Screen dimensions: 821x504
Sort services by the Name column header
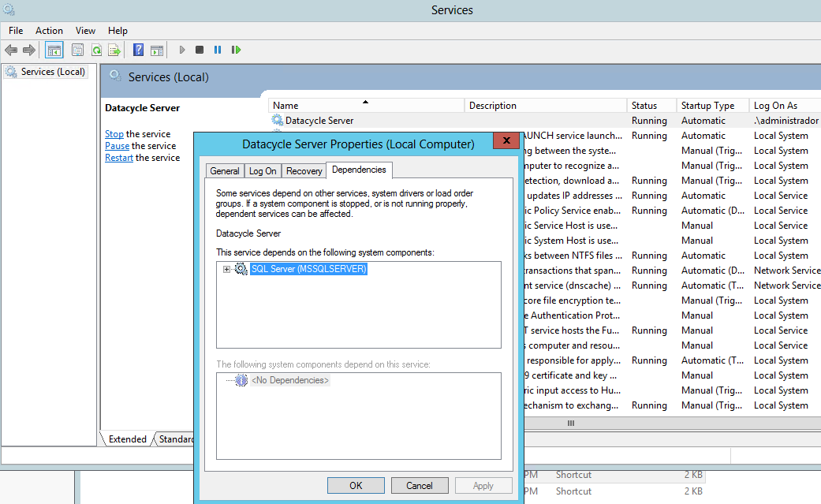tap(366, 106)
